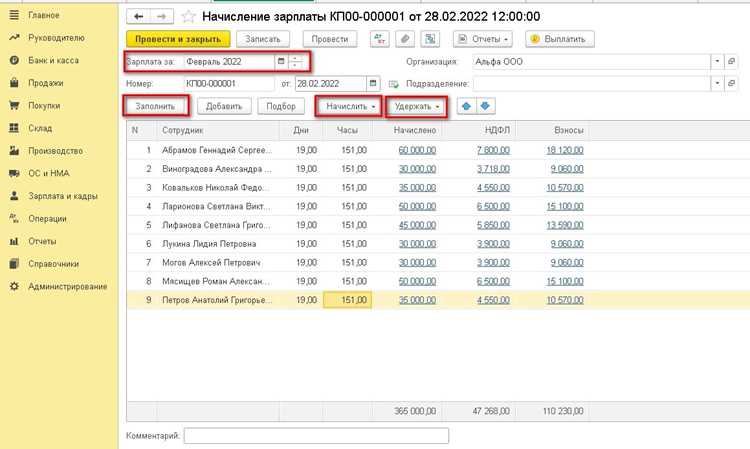750x449 pixels.
Task: Click the НДФЛ column header
Action: pyautogui.click(x=479, y=130)
